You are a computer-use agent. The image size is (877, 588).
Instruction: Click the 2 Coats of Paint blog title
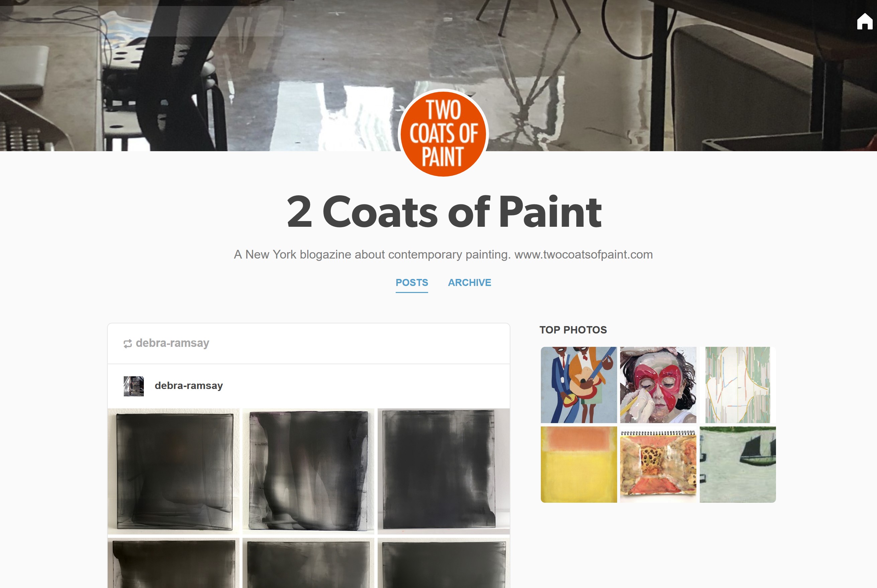point(444,212)
